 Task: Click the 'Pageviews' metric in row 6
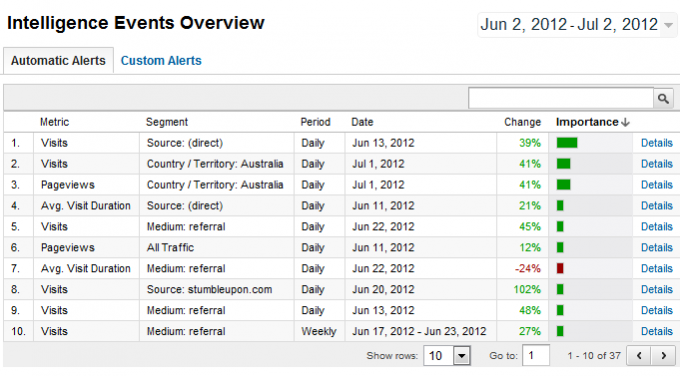coord(68,248)
